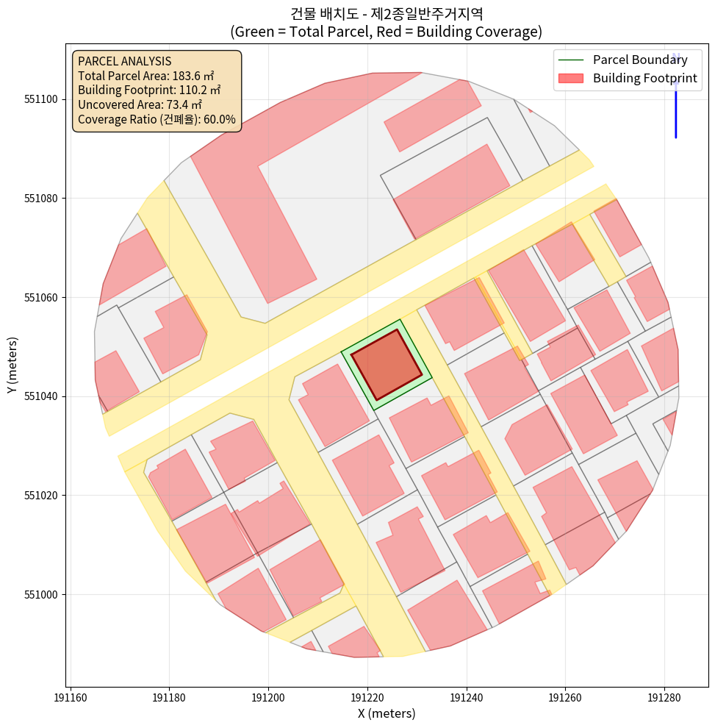The height and width of the screenshot is (728, 715).
Task: Click the Coverage Ratio 60.0% line
Action: click(x=157, y=119)
